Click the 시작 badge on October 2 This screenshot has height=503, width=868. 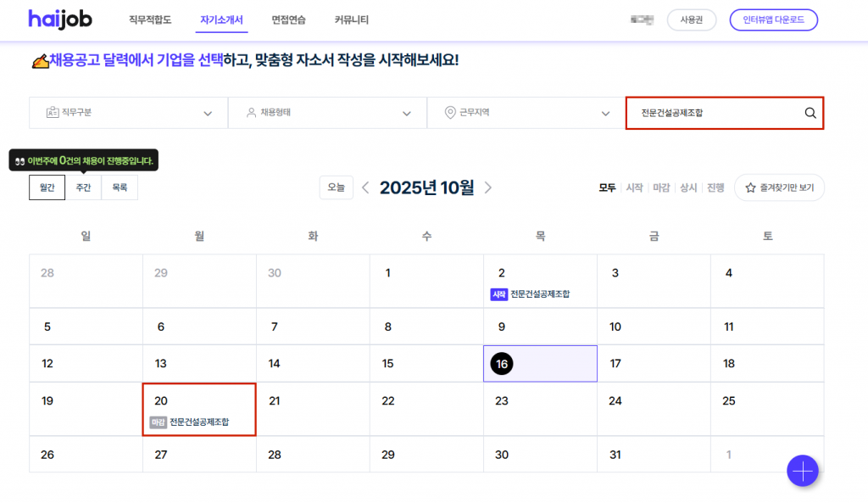pyautogui.click(x=498, y=294)
